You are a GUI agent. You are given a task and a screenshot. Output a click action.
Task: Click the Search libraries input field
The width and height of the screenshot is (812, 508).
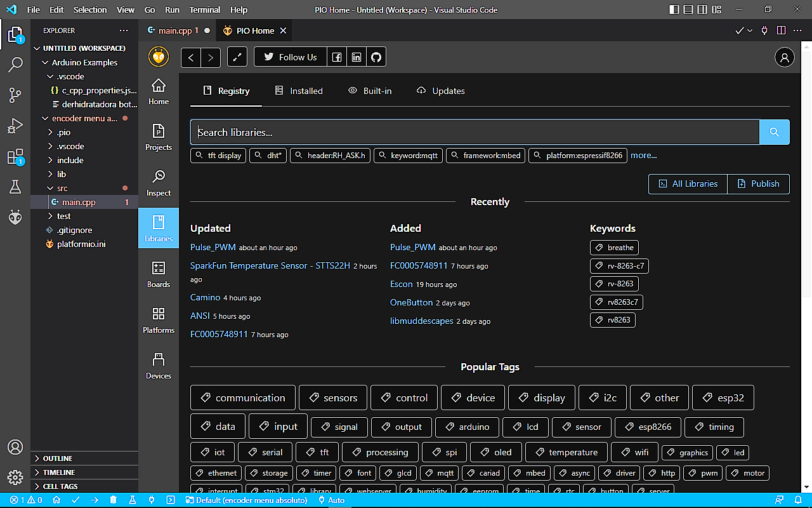coord(475,132)
